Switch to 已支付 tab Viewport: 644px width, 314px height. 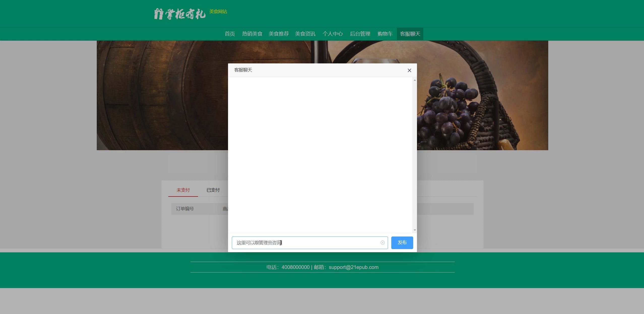213,190
